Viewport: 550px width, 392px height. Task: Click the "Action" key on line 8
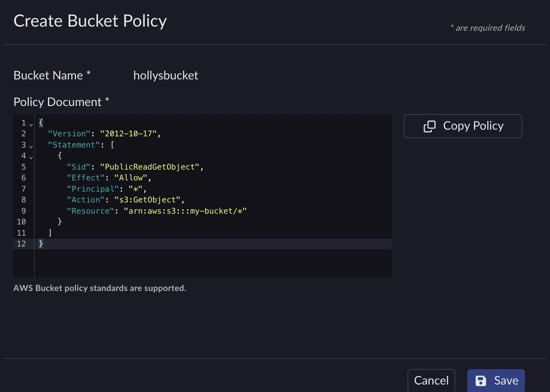(86, 200)
